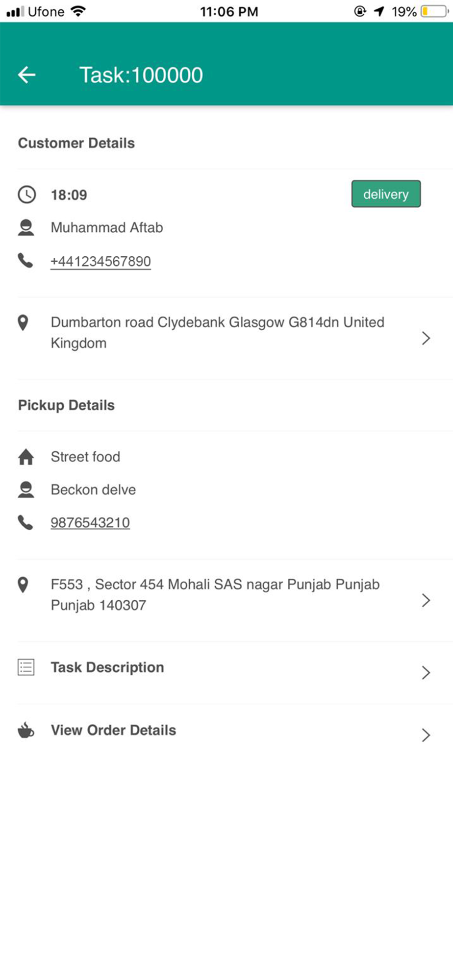The height and width of the screenshot is (980, 453).
Task: Tap the house icon beside Street food
Action: (x=26, y=457)
